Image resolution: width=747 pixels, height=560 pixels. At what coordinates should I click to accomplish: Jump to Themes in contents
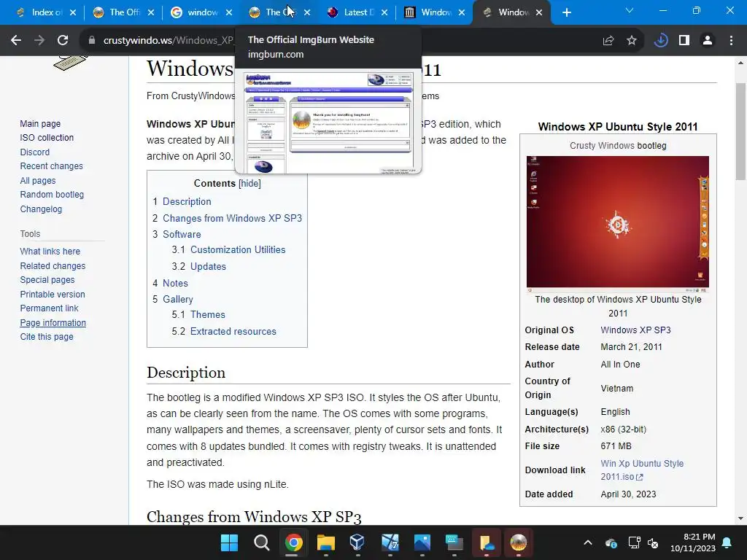coord(207,314)
